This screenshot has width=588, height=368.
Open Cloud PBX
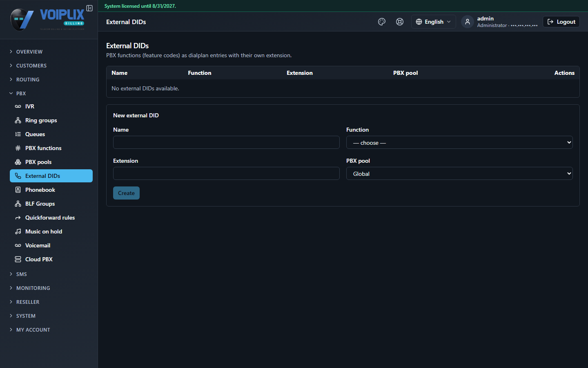[x=51, y=259]
